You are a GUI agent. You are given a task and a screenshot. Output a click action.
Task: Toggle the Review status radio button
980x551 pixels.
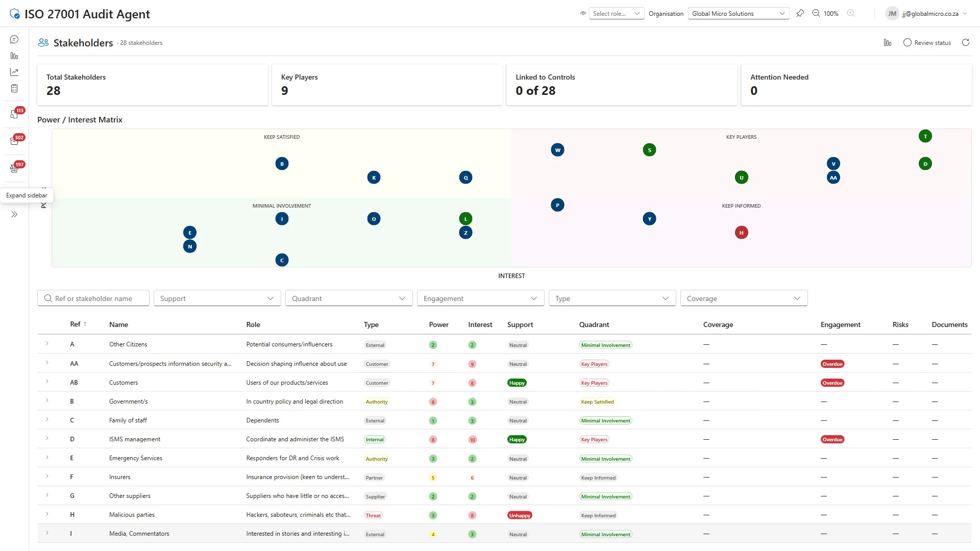[907, 43]
